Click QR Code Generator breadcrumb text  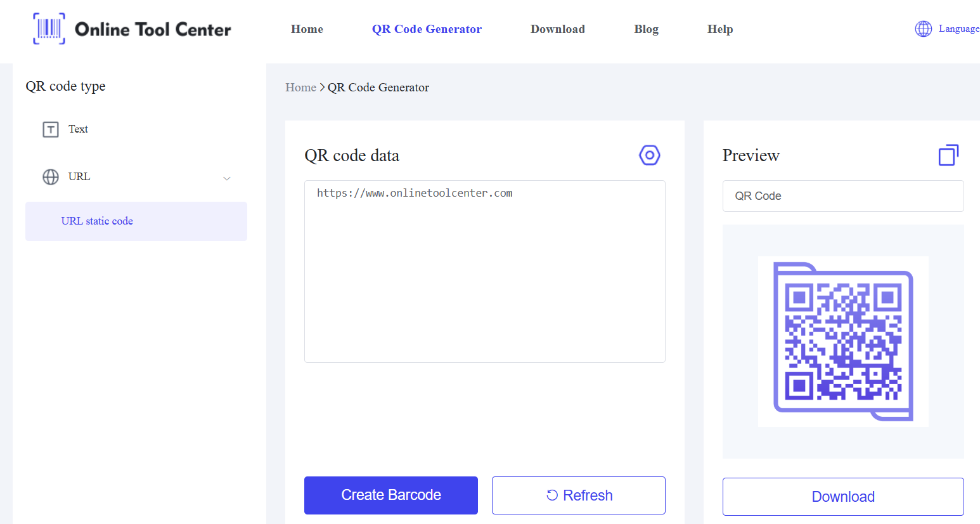(x=378, y=88)
